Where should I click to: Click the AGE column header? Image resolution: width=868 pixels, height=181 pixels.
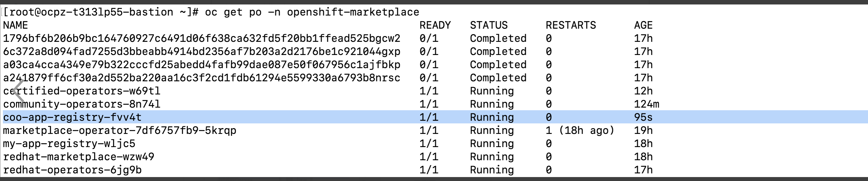click(643, 25)
